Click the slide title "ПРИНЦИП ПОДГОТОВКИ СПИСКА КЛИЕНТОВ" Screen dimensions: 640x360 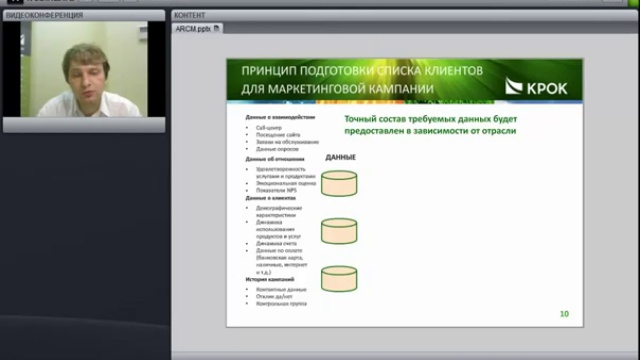coord(362,71)
